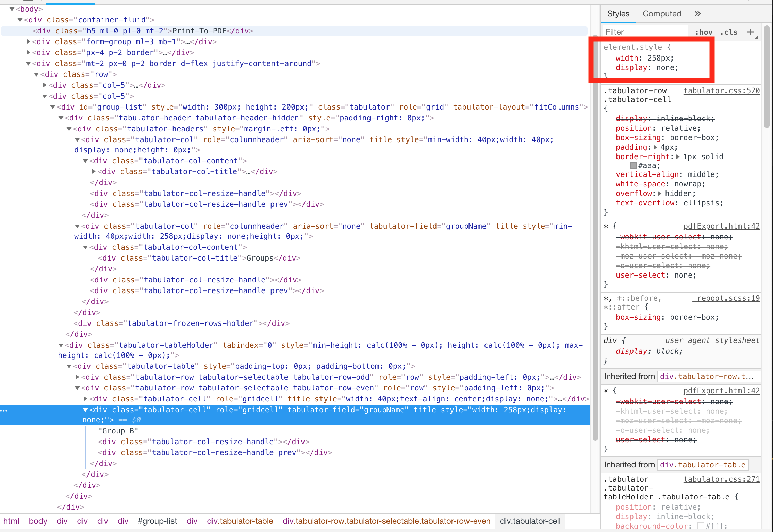Image resolution: width=773 pixels, height=532 pixels.
Task: Switch to the Computed tab
Action: 662,14
